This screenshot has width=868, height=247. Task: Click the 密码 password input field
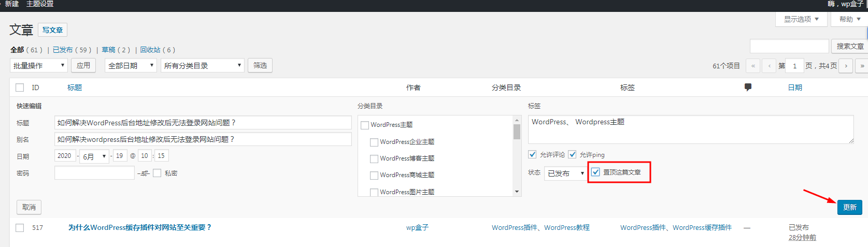click(94, 173)
